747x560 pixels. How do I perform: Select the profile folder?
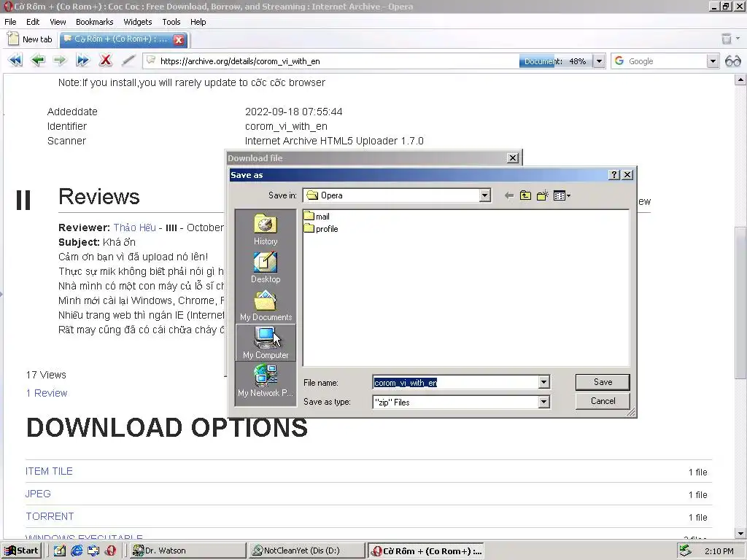pos(321,228)
